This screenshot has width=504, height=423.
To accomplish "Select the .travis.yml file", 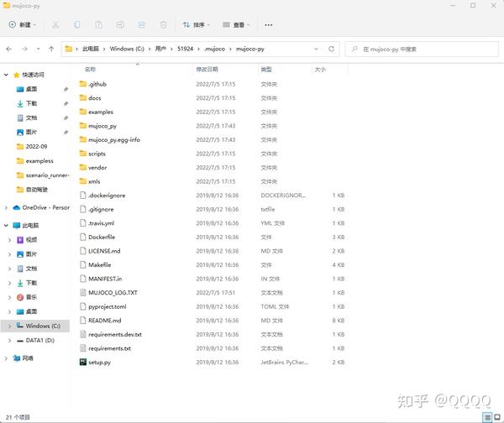I will [x=102, y=223].
